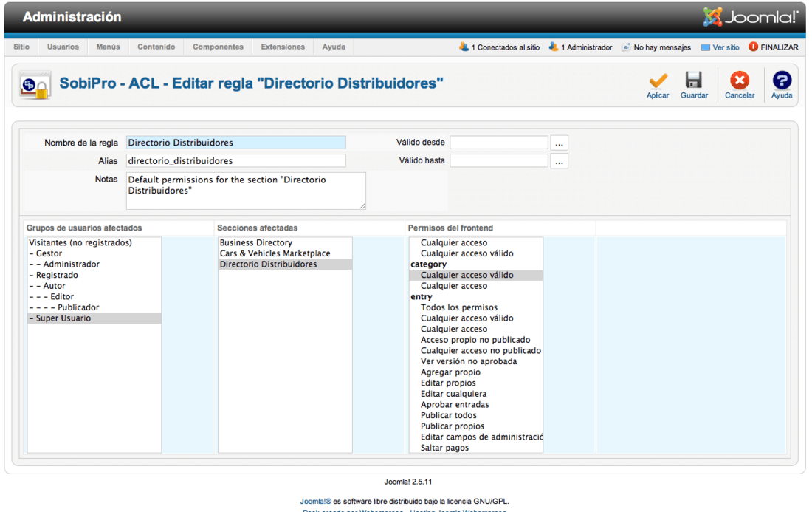Viewport: 812px width, 512px height.
Task: Select Publicar propios permission
Action: tap(476, 426)
